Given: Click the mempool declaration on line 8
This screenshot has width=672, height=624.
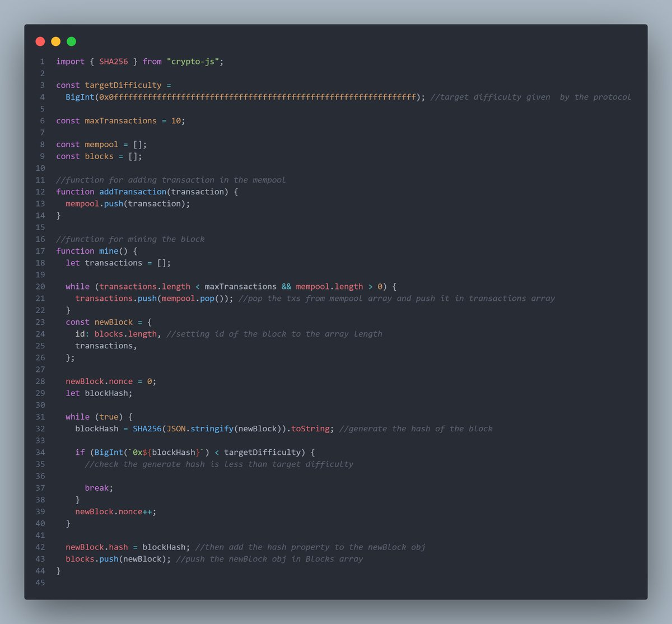Looking at the screenshot, I should [101, 145].
